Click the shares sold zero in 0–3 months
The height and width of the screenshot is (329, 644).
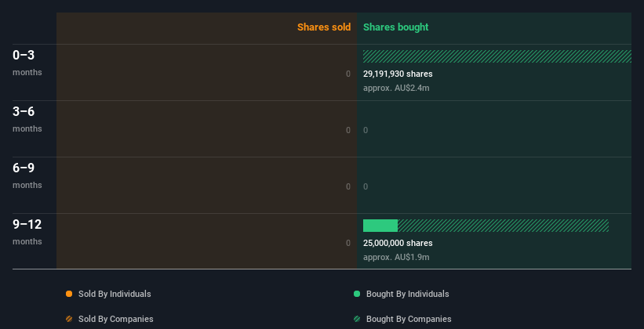[x=348, y=74]
